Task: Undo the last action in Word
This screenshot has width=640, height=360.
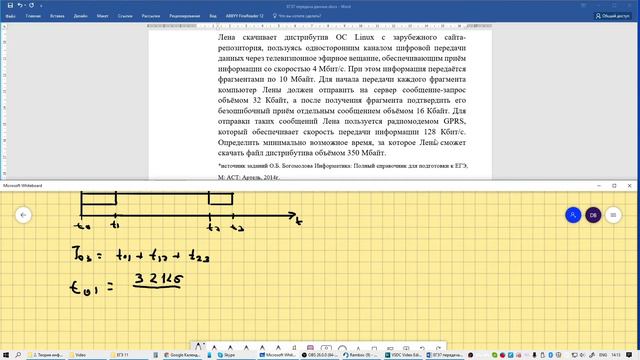Action: point(20,6)
